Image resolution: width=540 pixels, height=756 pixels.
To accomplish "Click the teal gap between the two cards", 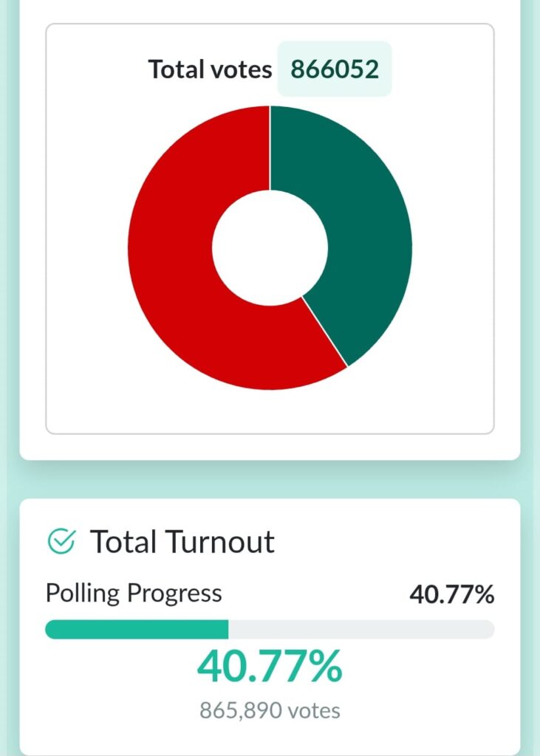I will pyautogui.click(x=270, y=479).
